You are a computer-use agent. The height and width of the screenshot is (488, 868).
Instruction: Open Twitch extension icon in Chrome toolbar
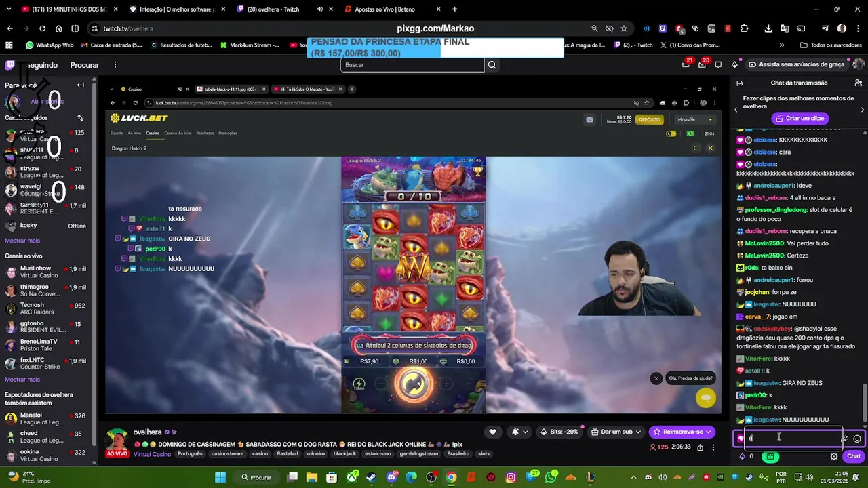tap(663, 28)
